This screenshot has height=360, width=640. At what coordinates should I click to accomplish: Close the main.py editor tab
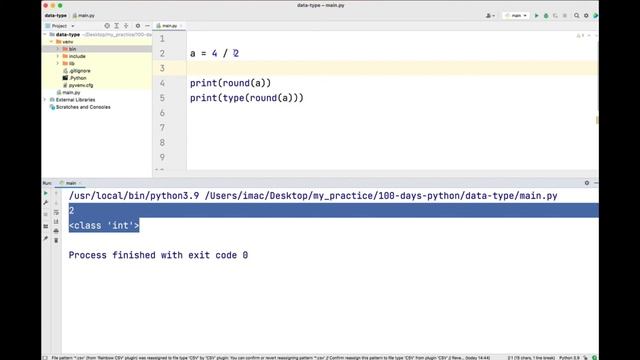pos(181,26)
